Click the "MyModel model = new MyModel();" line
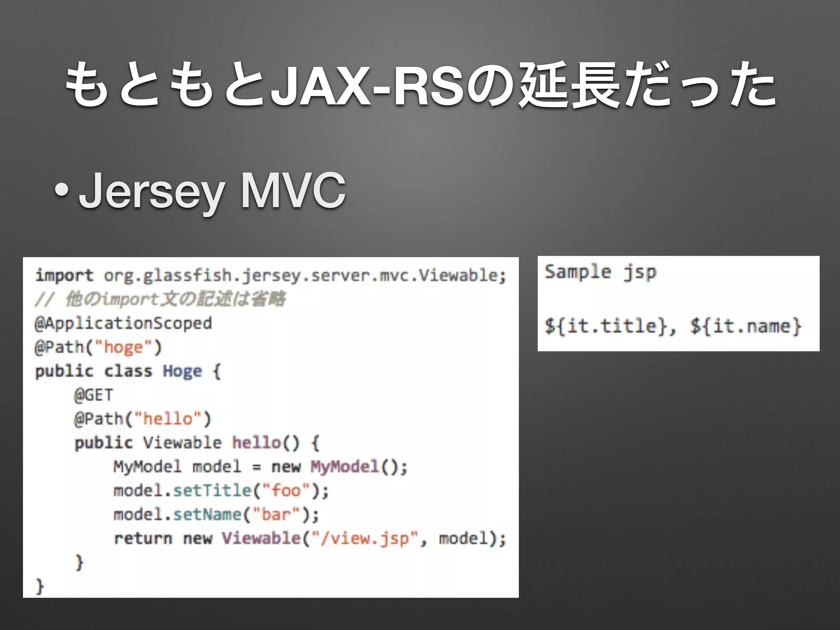The height and width of the screenshot is (630, 840). click(x=261, y=467)
